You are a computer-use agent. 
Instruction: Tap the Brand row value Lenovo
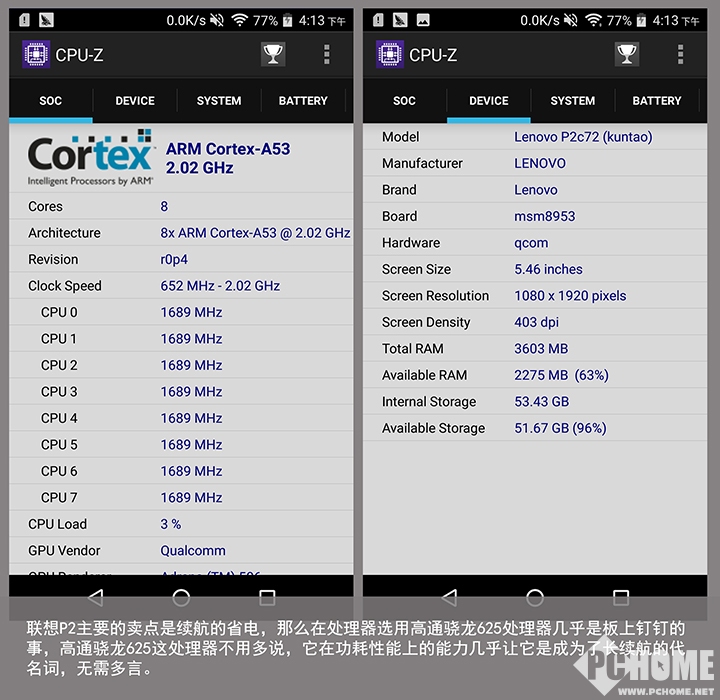coord(536,190)
